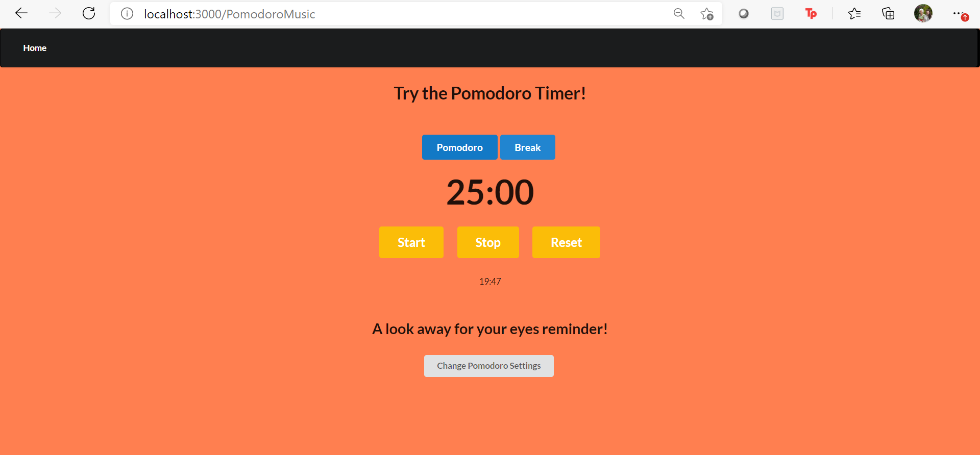Open the zoom magnifier icon in address bar
Image resolution: width=980 pixels, height=455 pixels.
point(679,14)
